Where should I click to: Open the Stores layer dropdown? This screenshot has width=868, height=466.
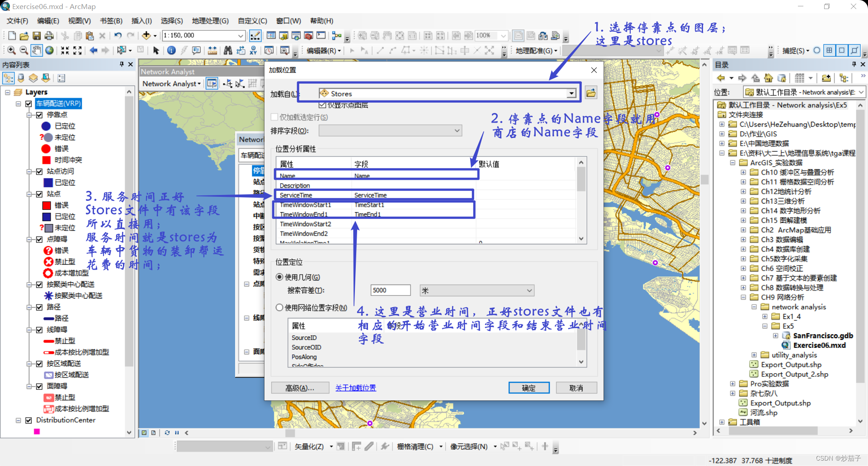point(571,93)
